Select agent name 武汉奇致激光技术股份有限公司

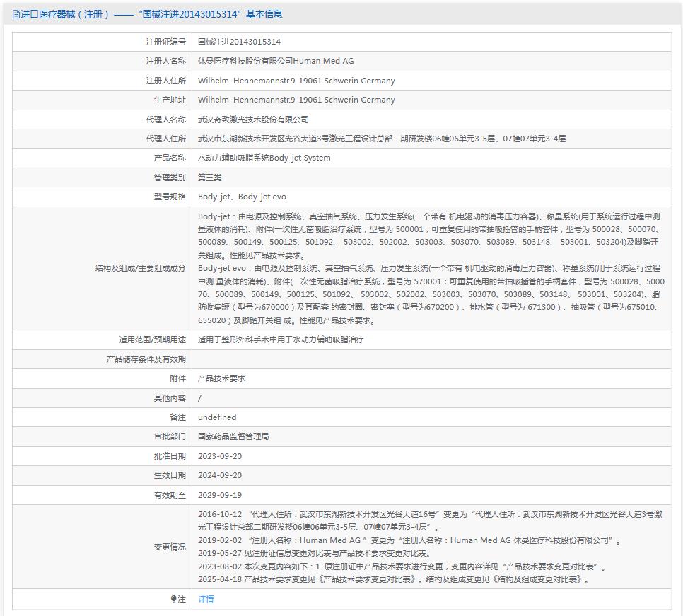(x=253, y=120)
